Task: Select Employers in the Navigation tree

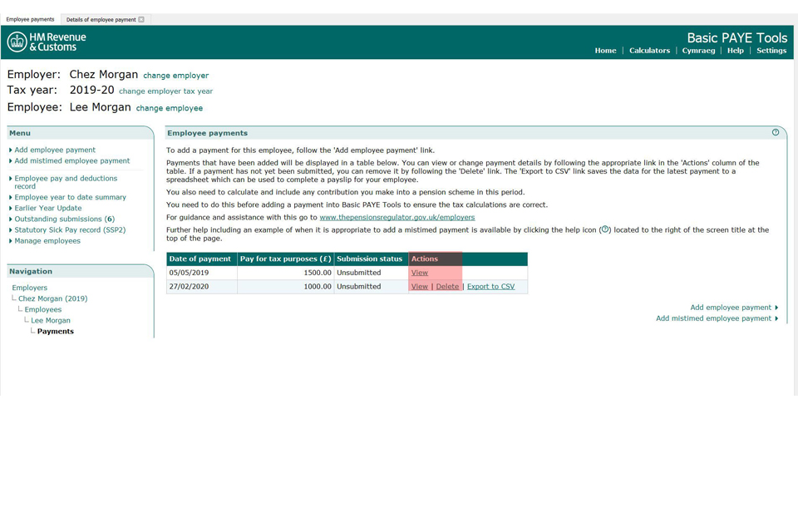Action: [30, 288]
